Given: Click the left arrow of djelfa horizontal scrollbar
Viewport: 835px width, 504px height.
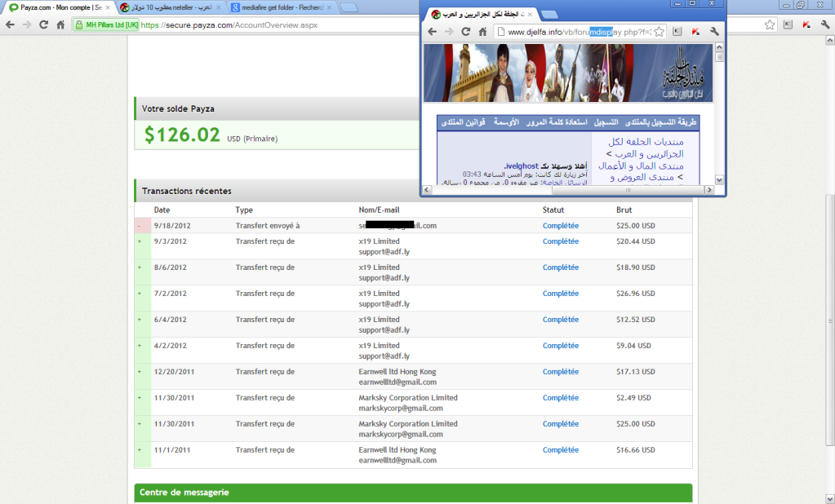Looking at the screenshot, I should tap(427, 189).
